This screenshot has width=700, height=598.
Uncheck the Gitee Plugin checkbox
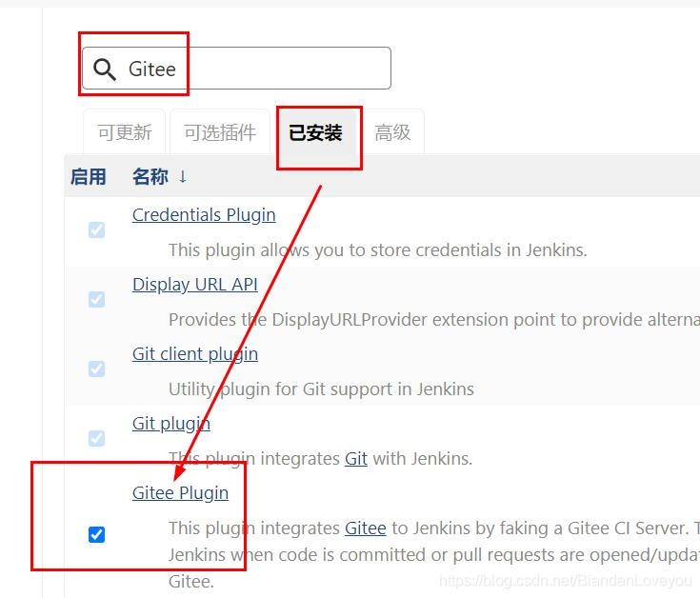[96, 534]
